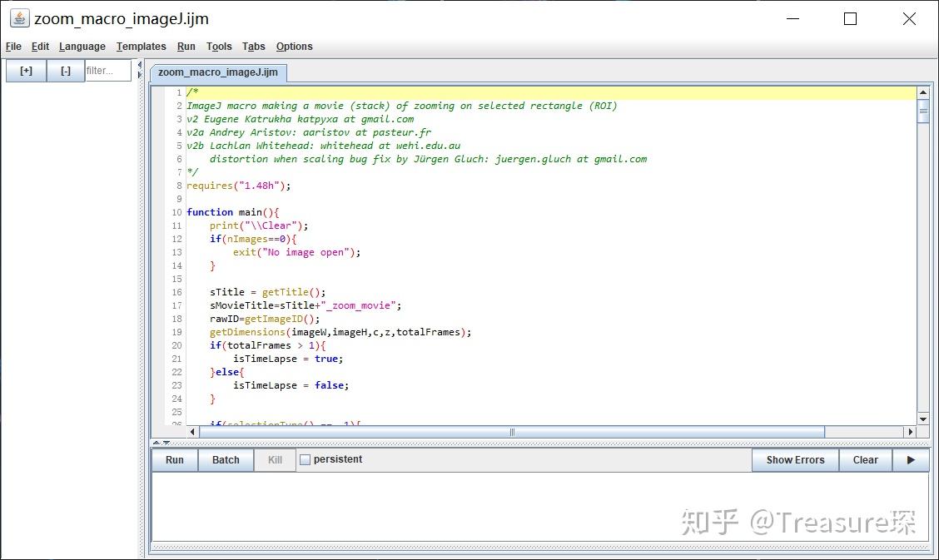
Task: Click the comment line mentioning Andrey Aristov
Action: [308, 132]
